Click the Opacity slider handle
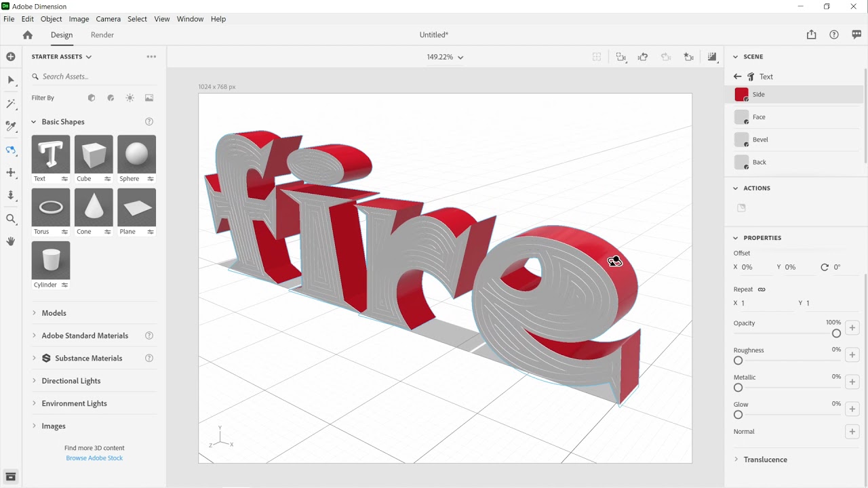This screenshot has width=868, height=488. (836, 333)
